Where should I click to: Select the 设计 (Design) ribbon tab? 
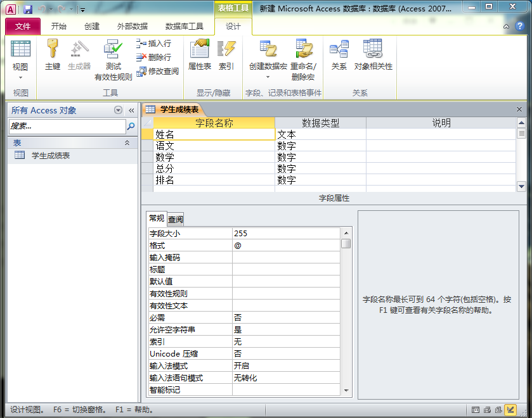(233, 27)
